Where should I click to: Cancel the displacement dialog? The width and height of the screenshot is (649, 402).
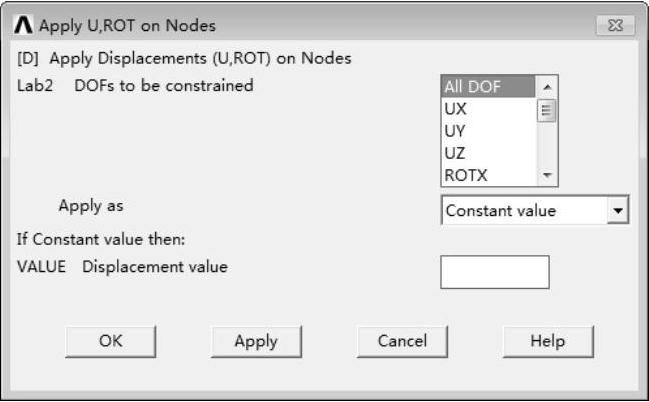pos(402,341)
